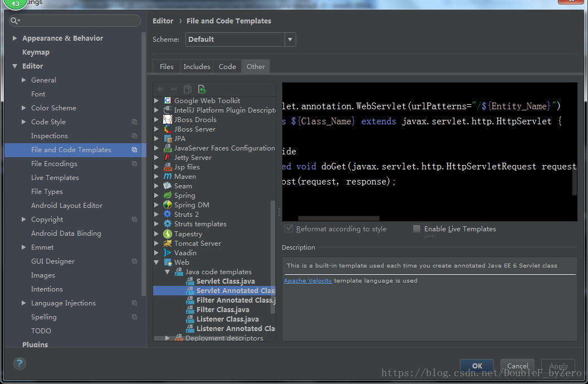Open the Scheme Default dropdown

point(290,40)
